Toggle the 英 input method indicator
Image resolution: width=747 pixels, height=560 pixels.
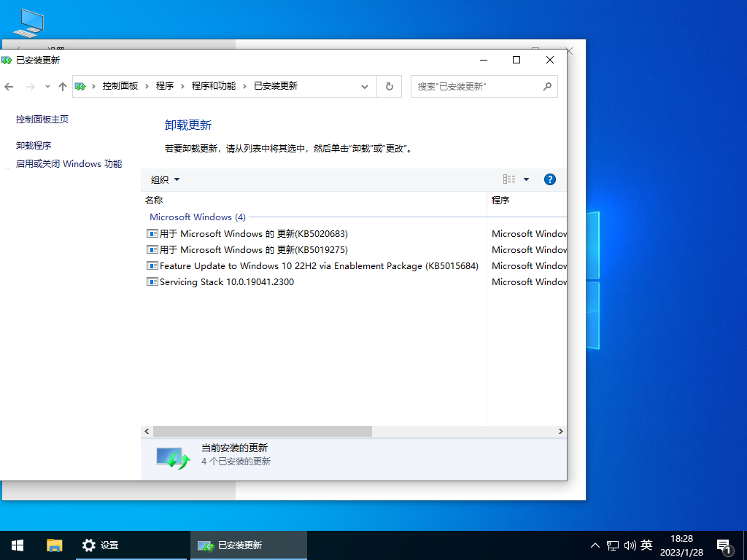[646, 545]
